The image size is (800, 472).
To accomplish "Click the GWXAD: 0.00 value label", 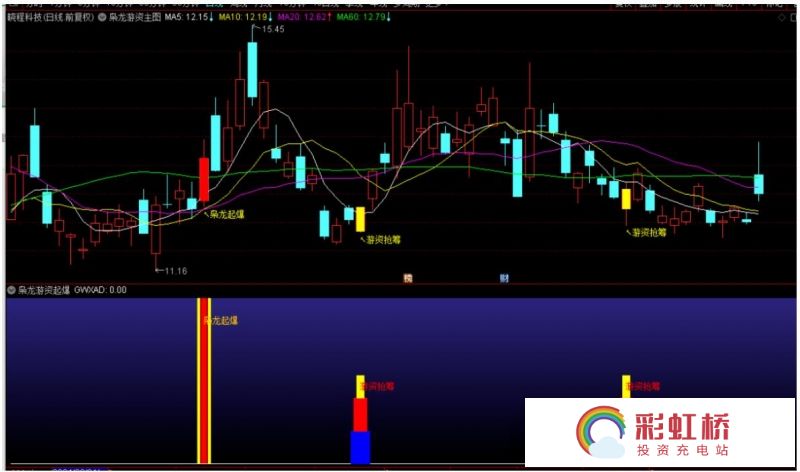I will tap(100, 290).
